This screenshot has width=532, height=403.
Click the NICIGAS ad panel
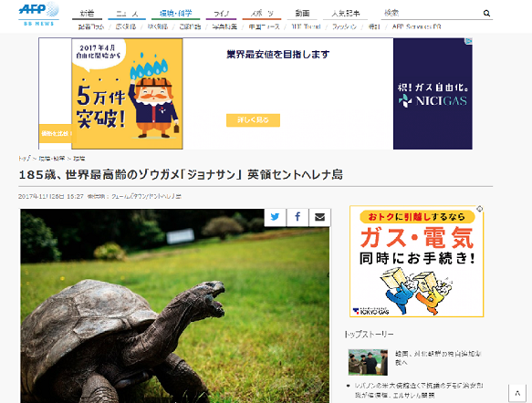point(433,94)
